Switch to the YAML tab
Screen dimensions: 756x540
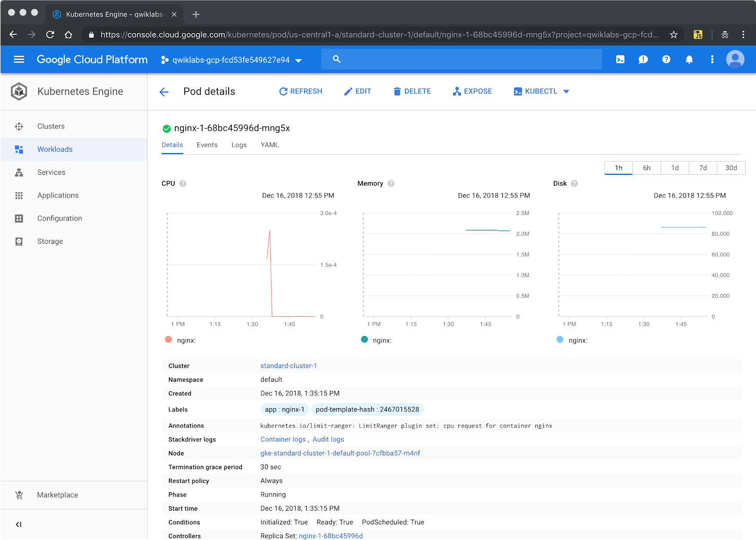click(x=270, y=145)
